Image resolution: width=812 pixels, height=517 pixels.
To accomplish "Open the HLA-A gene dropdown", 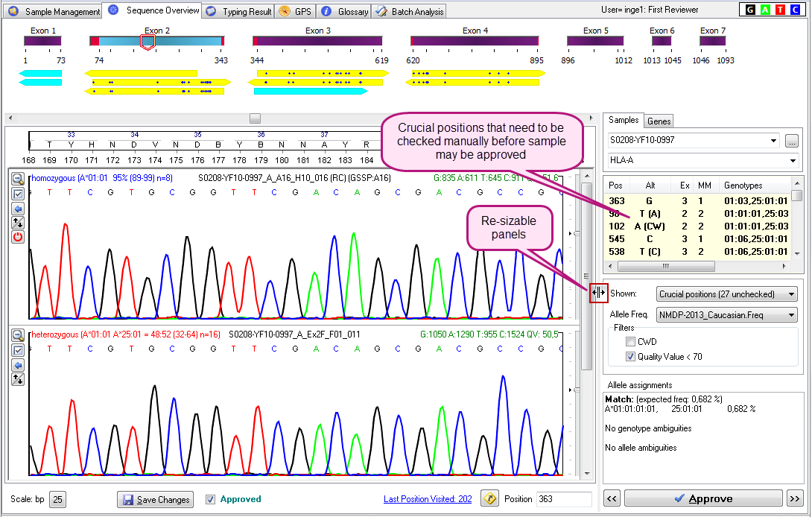I will (793, 161).
